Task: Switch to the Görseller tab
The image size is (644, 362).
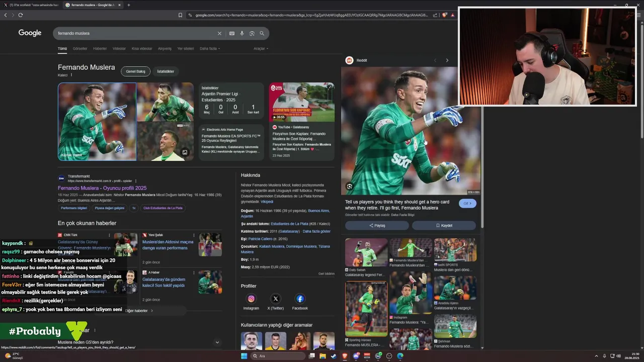Action: 80,49
